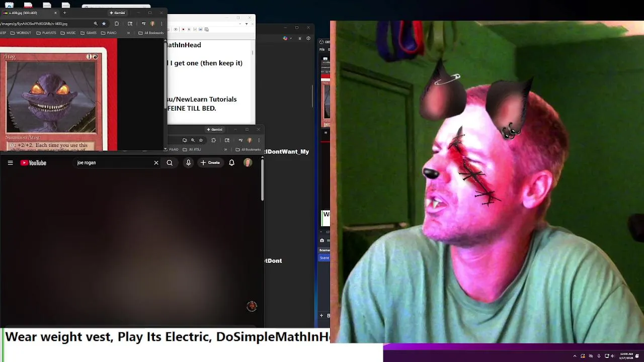This screenshot has height=362, width=644.
Task: Click 'Wear weight vest' ticker text
Action: pos(58,337)
